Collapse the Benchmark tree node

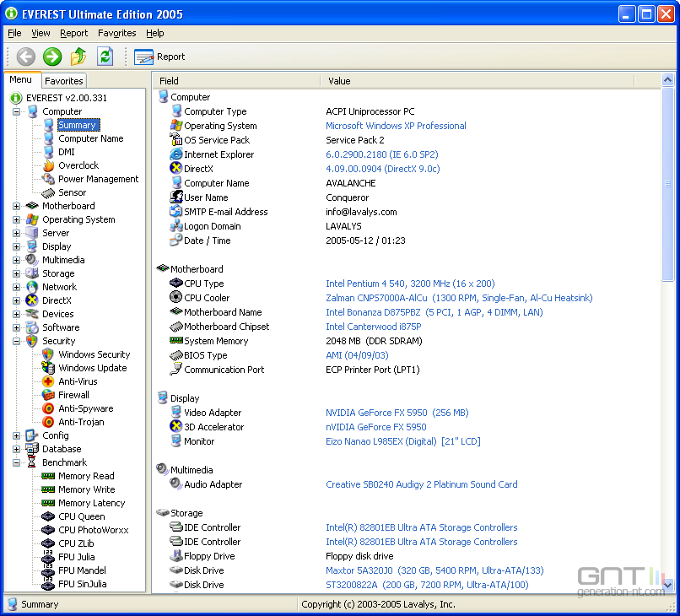point(17,462)
